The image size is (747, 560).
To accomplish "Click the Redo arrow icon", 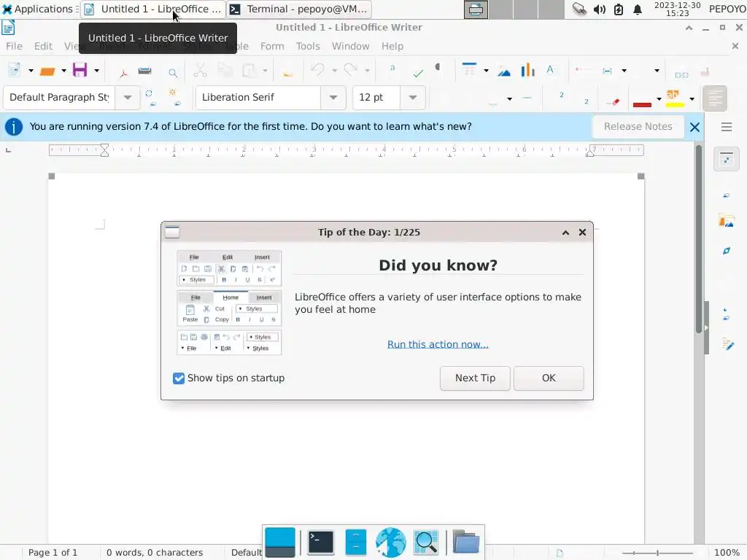I will click(x=351, y=69).
